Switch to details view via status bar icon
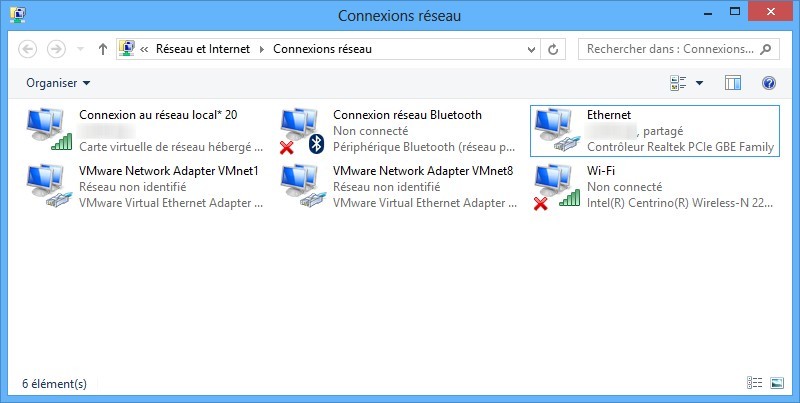 [754, 383]
